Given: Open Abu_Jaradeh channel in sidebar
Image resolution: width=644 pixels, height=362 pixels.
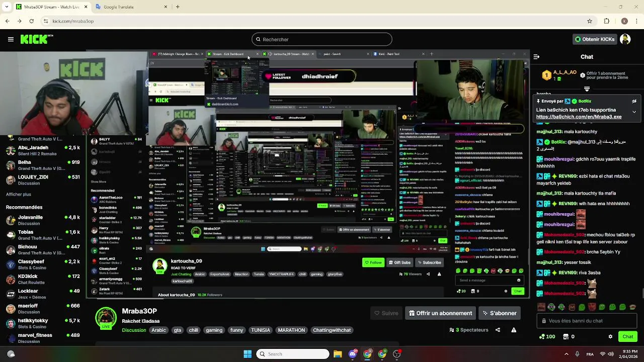Looking at the screenshot, I should (x=43, y=151).
